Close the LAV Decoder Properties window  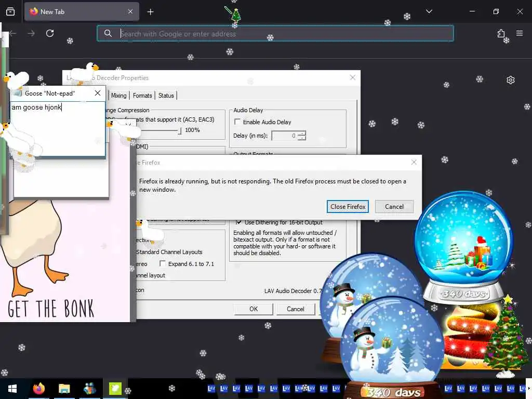coord(353,78)
